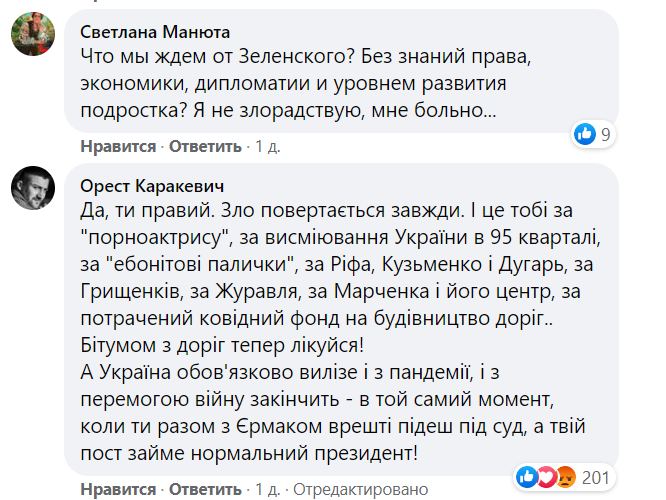Open the timestamp of Орест Каракевич's comment
666x500 pixels.
pyautogui.click(x=267, y=489)
